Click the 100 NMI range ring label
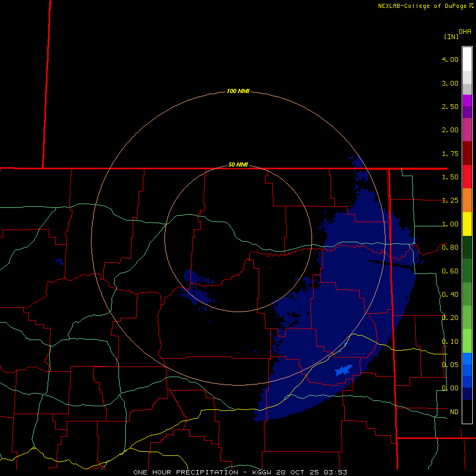 [x=238, y=91]
